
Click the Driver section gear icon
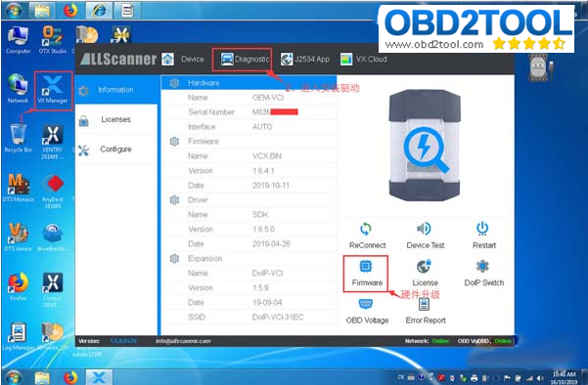click(x=174, y=200)
